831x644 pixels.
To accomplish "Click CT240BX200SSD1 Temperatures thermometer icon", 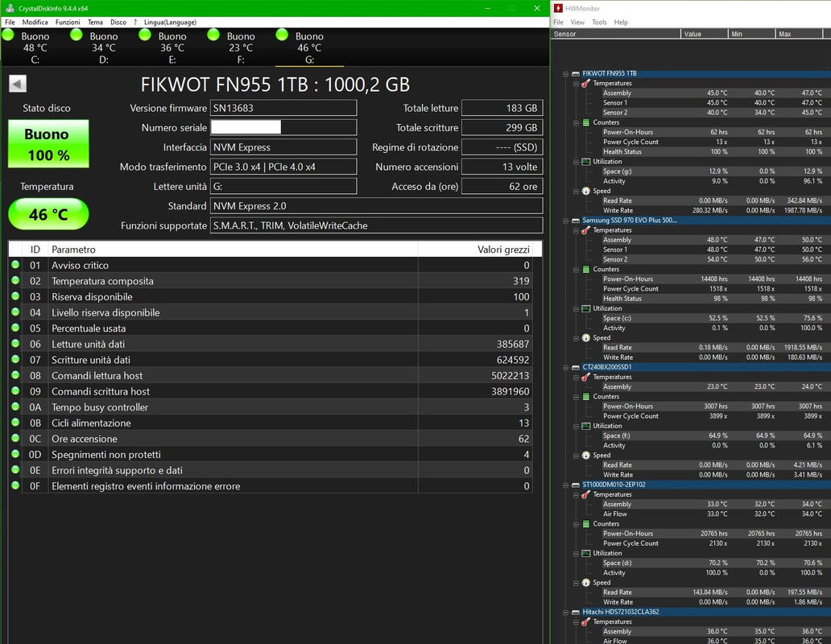I will pos(585,377).
